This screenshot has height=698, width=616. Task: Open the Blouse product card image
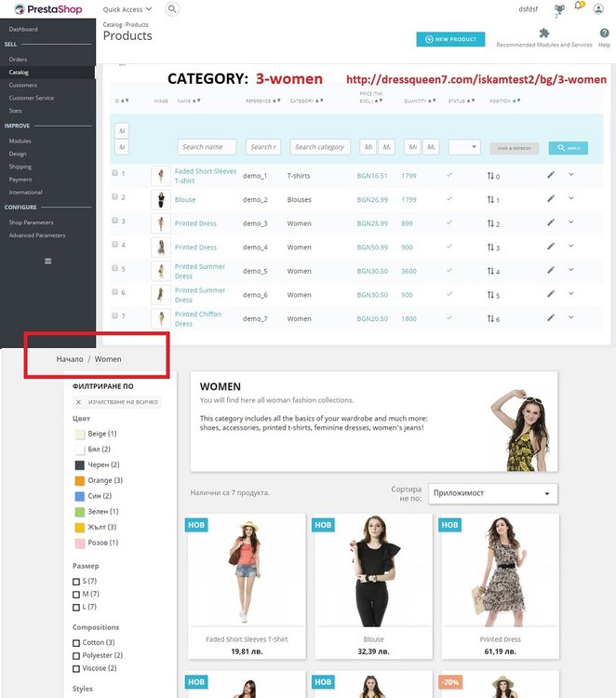(x=373, y=571)
